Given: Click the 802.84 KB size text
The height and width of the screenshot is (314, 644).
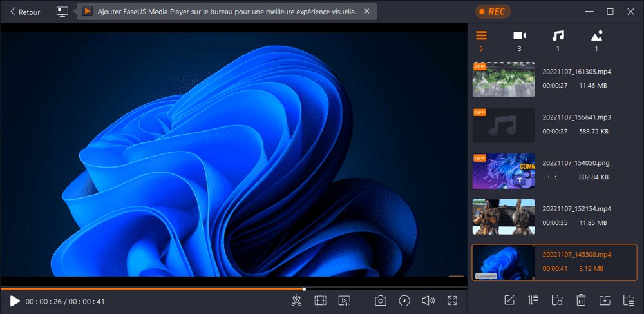Looking at the screenshot, I should tap(594, 177).
